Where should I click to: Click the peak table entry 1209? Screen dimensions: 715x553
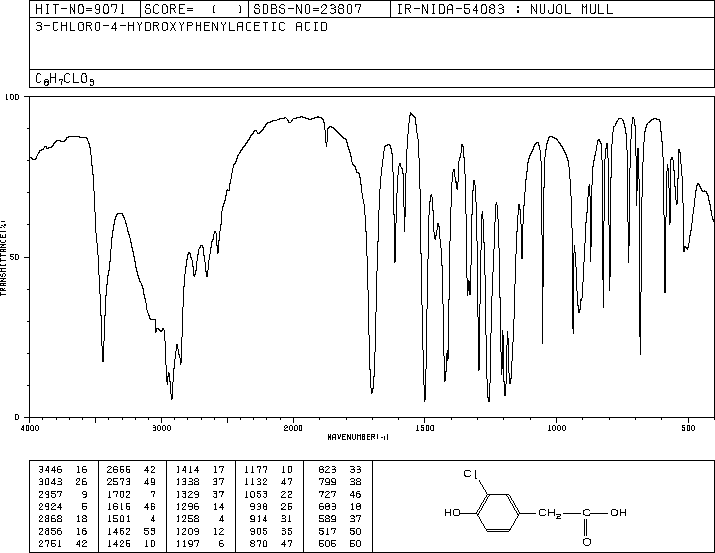coord(187,532)
